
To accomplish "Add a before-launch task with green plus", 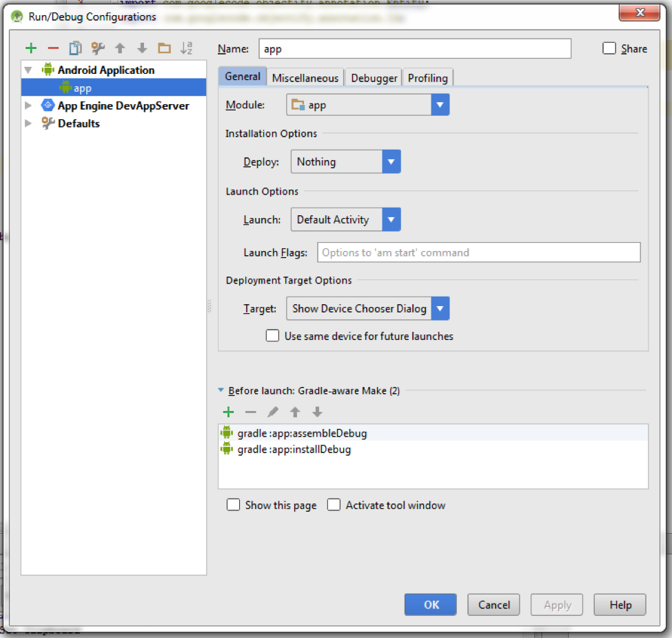I will click(x=228, y=412).
